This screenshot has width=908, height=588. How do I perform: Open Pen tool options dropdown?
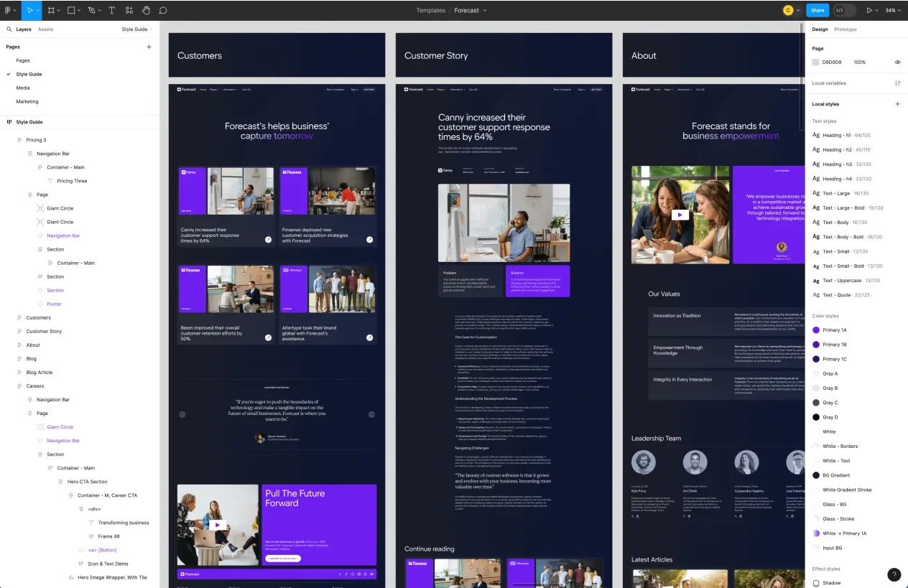99,10
